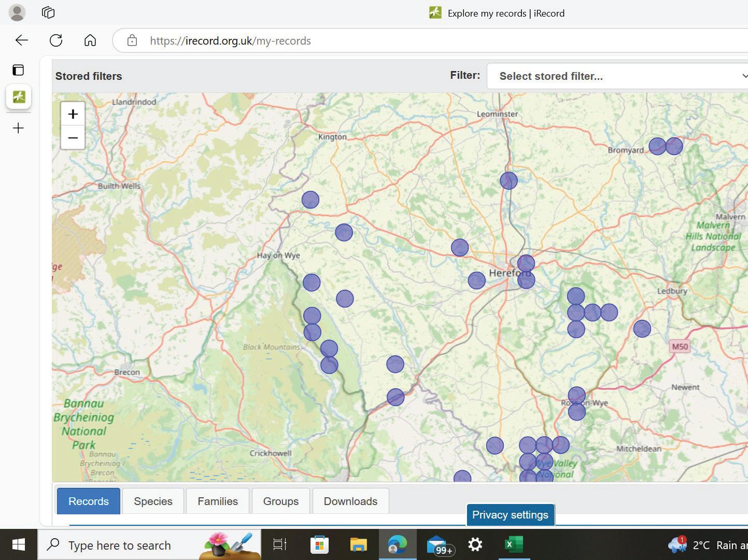Reload the page with refresh icon
748x560 pixels.
(56, 40)
